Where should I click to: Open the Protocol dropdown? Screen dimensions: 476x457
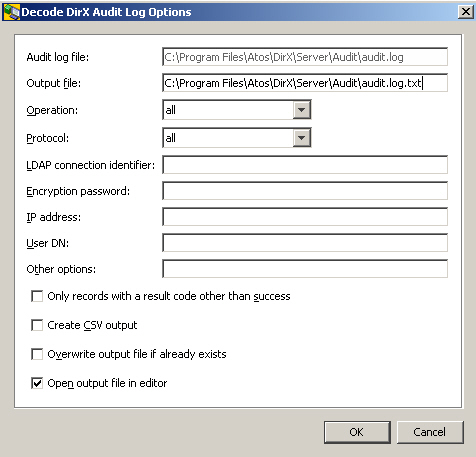pyautogui.click(x=302, y=138)
